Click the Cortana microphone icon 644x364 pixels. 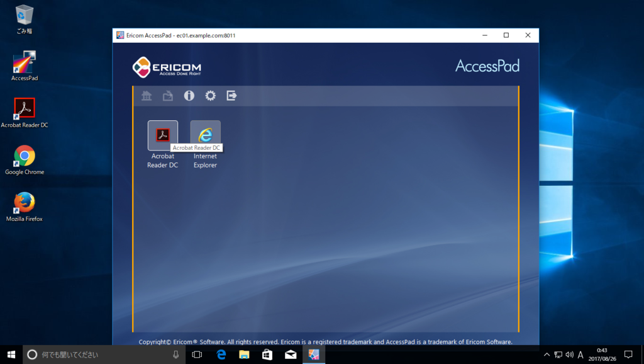(x=176, y=355)
